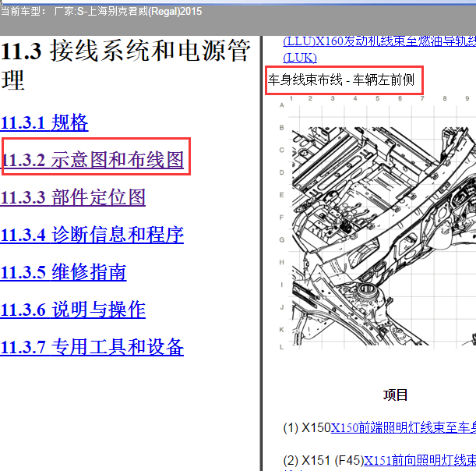Screen dimensions: 476x471
Task: Click the 11.3 接线系统和电源管理 heading
Action: [x=125, y=65]
